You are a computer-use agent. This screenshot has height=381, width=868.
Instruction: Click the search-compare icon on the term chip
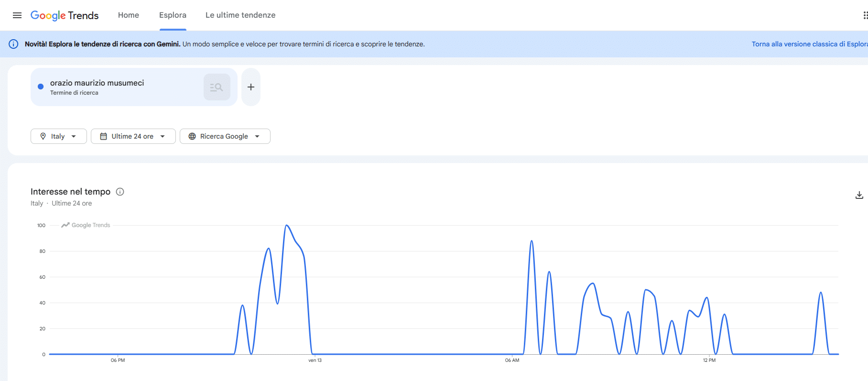tap(217, 87)
